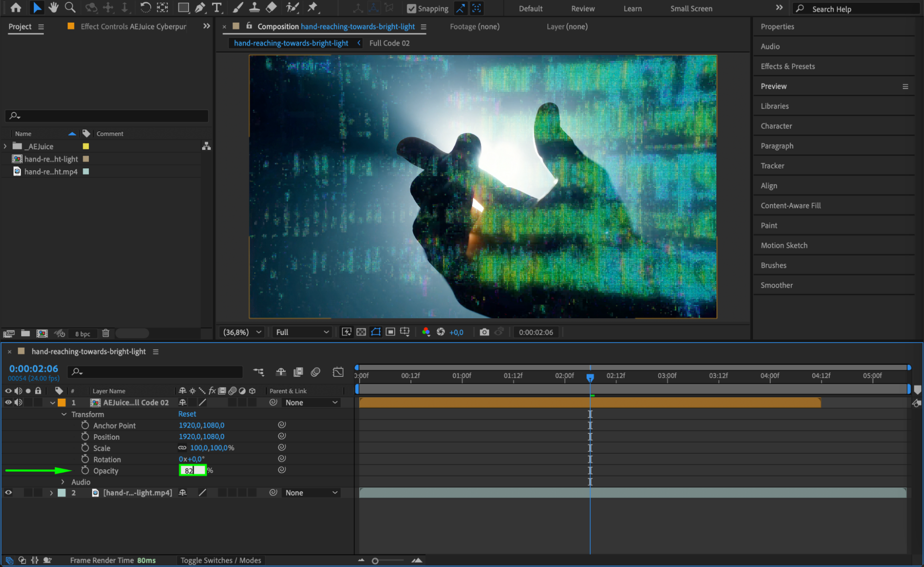Screen dimensions: 924x567
Task: Click the timeline zoom slider handle
Action: pyautogui.click(x=375, y=561)
